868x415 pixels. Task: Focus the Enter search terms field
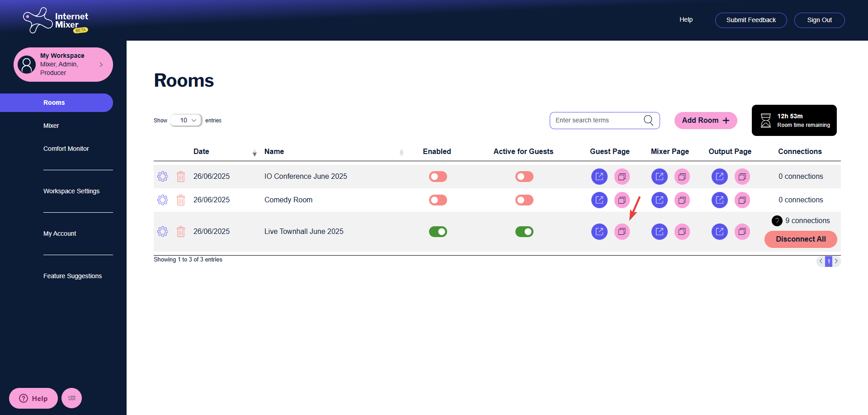(597, 121)
